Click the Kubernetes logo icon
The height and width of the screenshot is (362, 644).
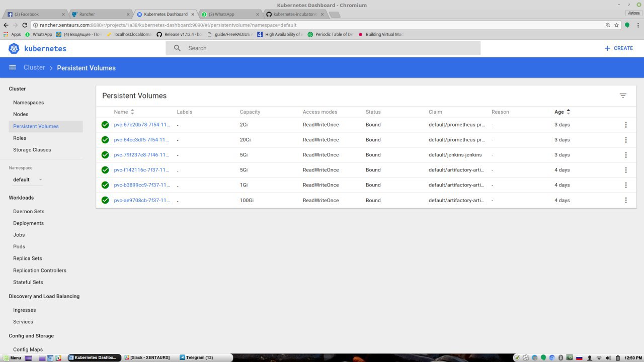[14, 48]
